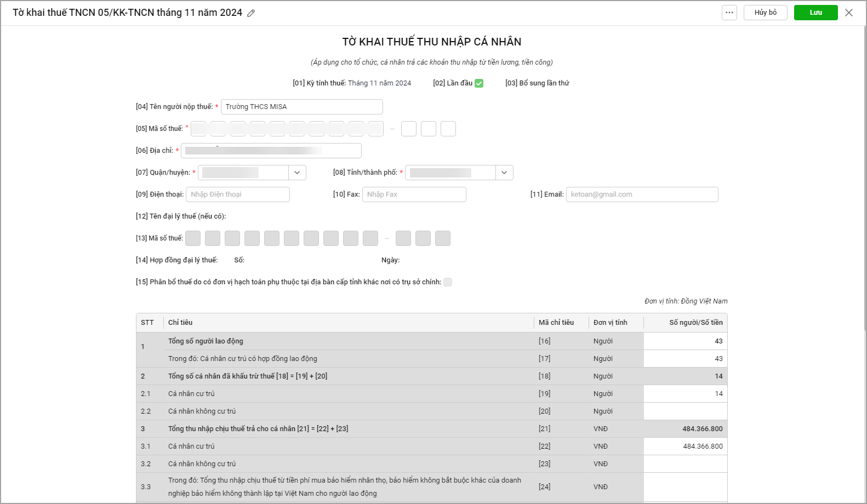The width and height of the screenshot is (867, 504).
Task: Click the Điện thoại input field
Action: pos(237,194)
